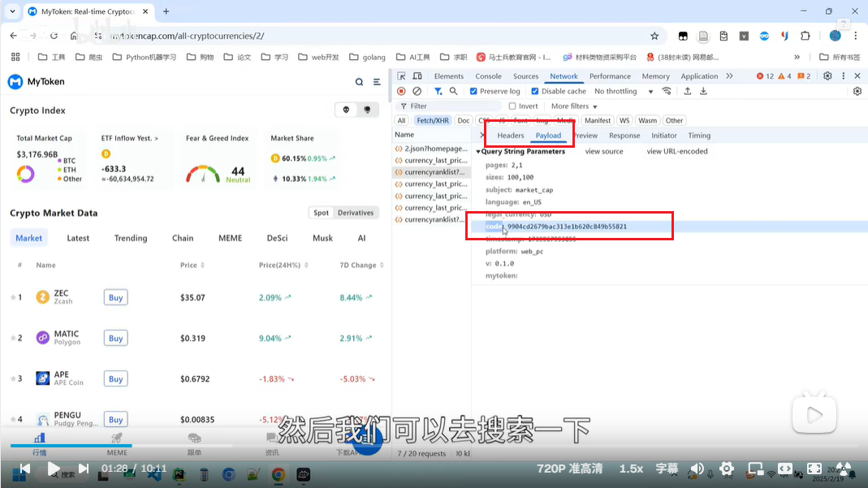The height and width of the screenshot is (488, 868).
Task: Uncheck the Disable cache checkbox
Action: click(535, 92)
